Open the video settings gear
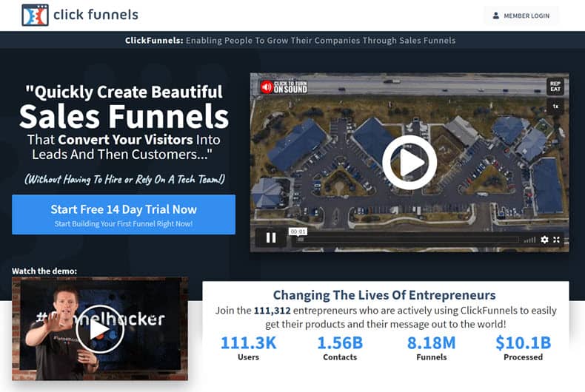The height and width of the screenshot is (392, 585). pos(544,240)
